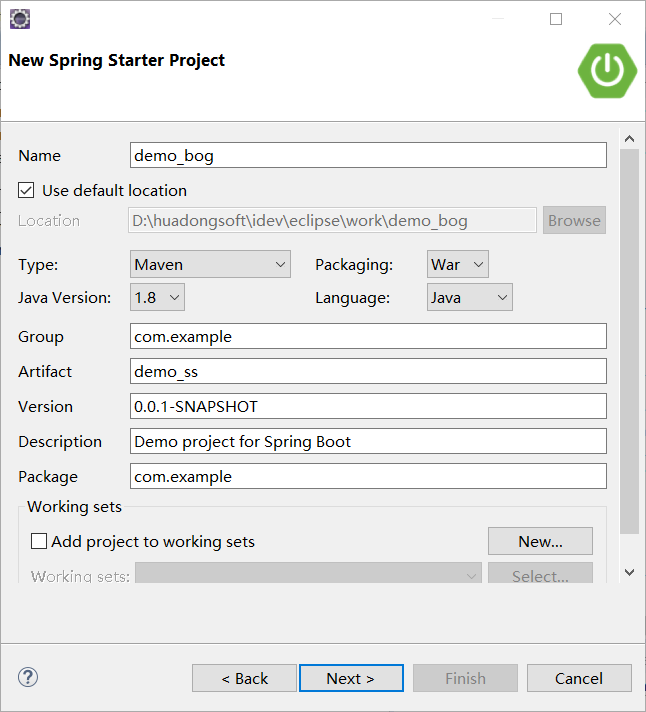Click the Working sets group label

click(x=74, y=506)
